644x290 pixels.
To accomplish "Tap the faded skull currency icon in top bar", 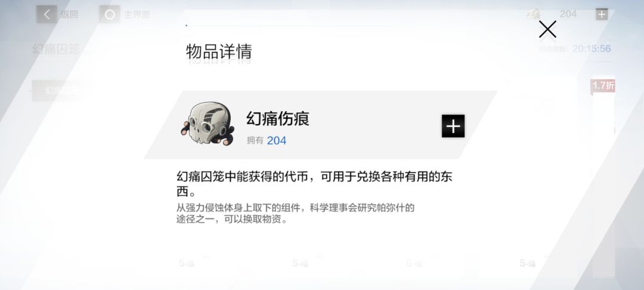I will click(534, 14).
